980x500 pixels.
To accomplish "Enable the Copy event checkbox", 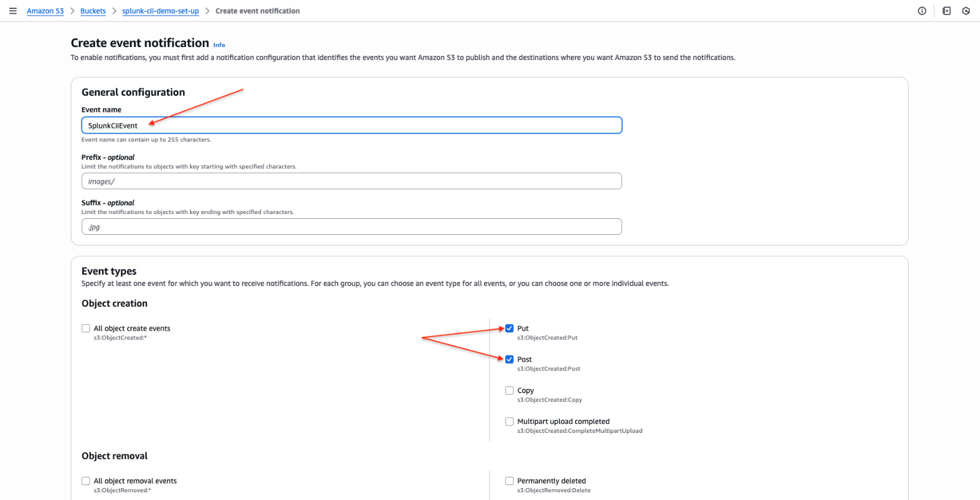I will [x=510, y=391].
